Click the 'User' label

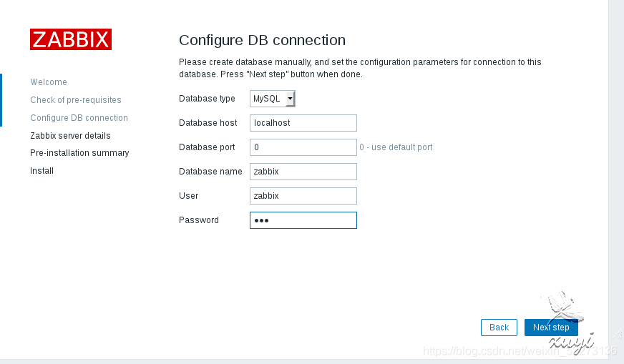189,196
